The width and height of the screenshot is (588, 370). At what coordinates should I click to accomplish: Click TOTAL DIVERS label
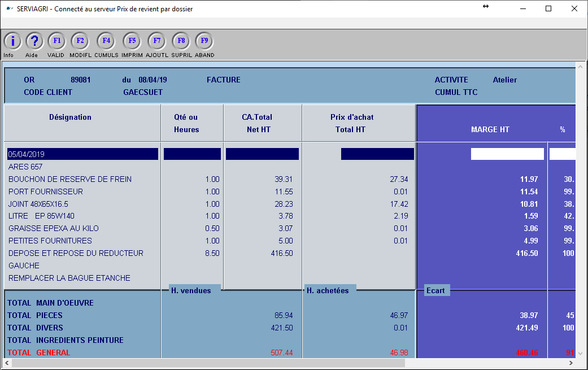35,328
